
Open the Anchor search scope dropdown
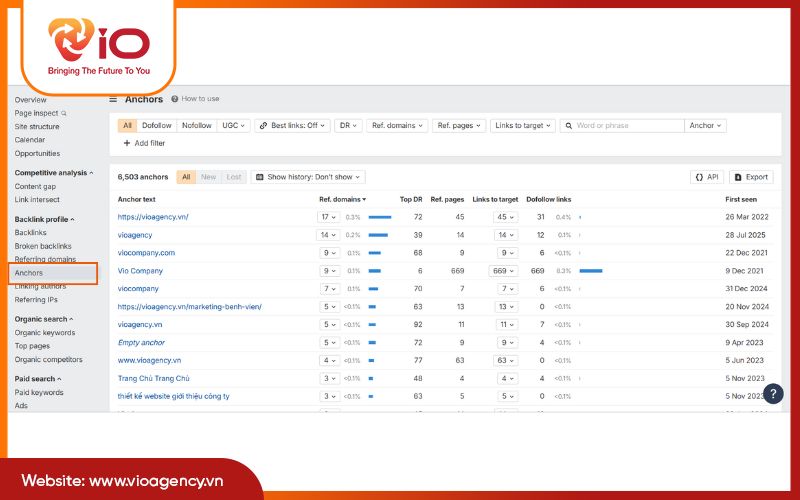pos(705,126)
